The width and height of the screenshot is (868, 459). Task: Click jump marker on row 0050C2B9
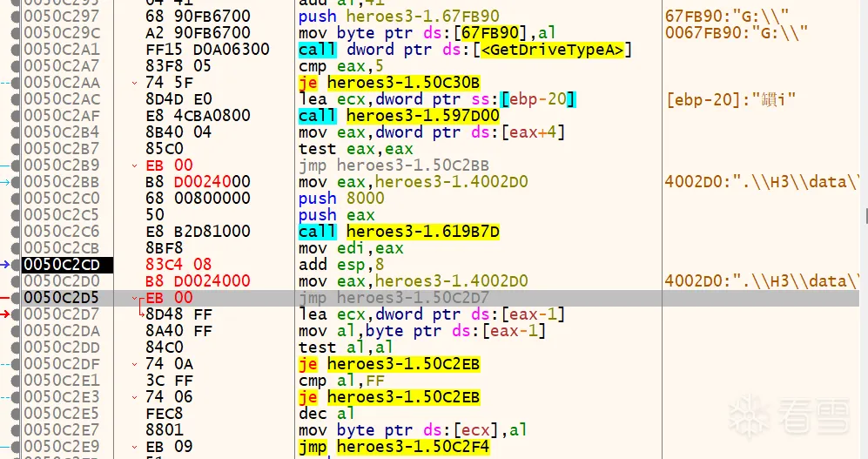click(135, 165)
